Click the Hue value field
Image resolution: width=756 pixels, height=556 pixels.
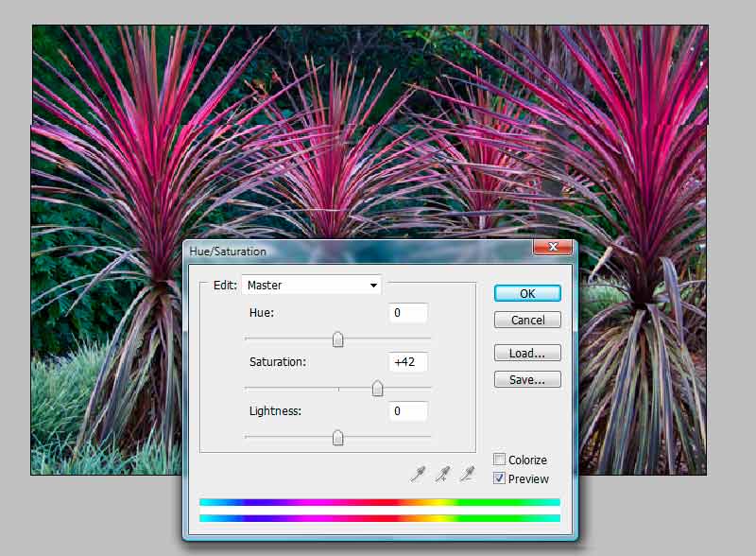(408, 313)
